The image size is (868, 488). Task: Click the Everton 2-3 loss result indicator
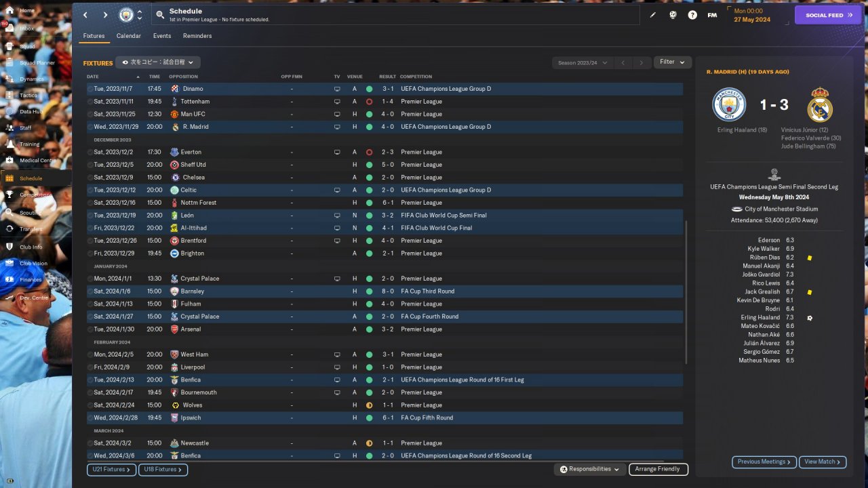click(369, 152)
